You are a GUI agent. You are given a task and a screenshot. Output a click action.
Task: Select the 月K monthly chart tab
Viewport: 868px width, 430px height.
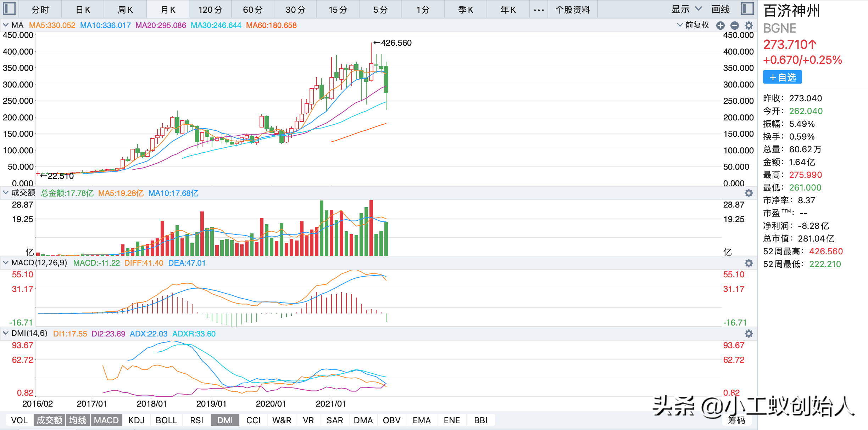click(x=168, y=10)
